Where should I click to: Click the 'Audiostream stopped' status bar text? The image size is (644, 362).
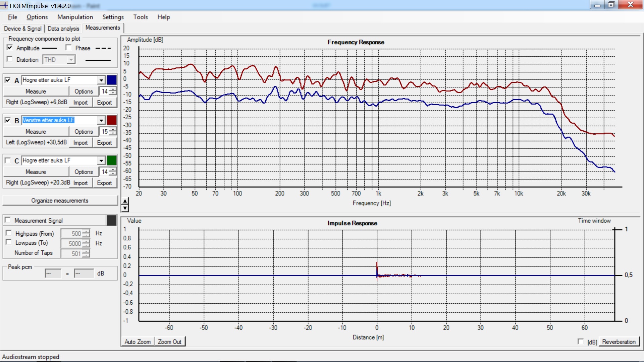(31, 357)
